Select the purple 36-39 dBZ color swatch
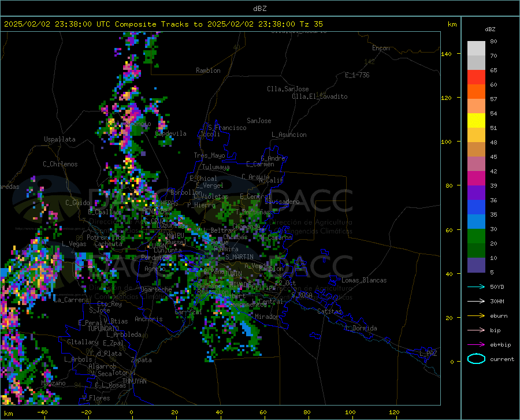This screenshot has width=520, height=420. coord(476,193)
